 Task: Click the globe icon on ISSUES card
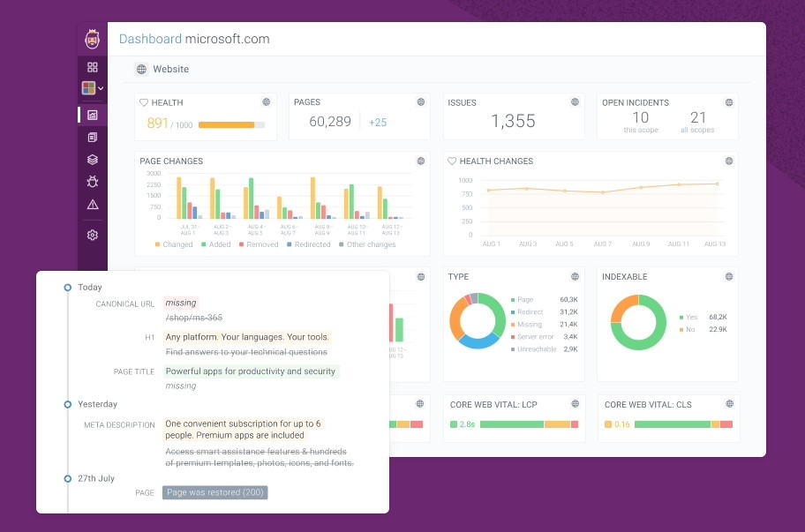(x=575, y=102)
